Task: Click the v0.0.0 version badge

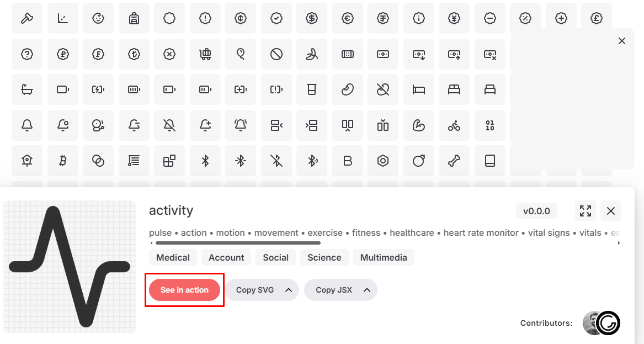Action: [536, 211]
